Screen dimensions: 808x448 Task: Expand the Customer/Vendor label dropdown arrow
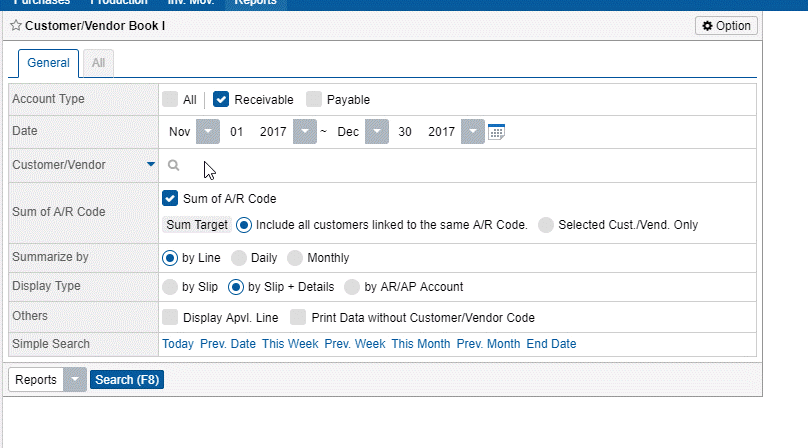(x=150, y=164)
